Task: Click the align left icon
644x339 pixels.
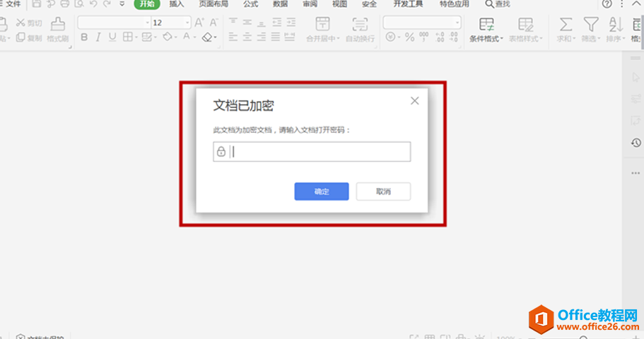Action: click(x=233, y=37)
